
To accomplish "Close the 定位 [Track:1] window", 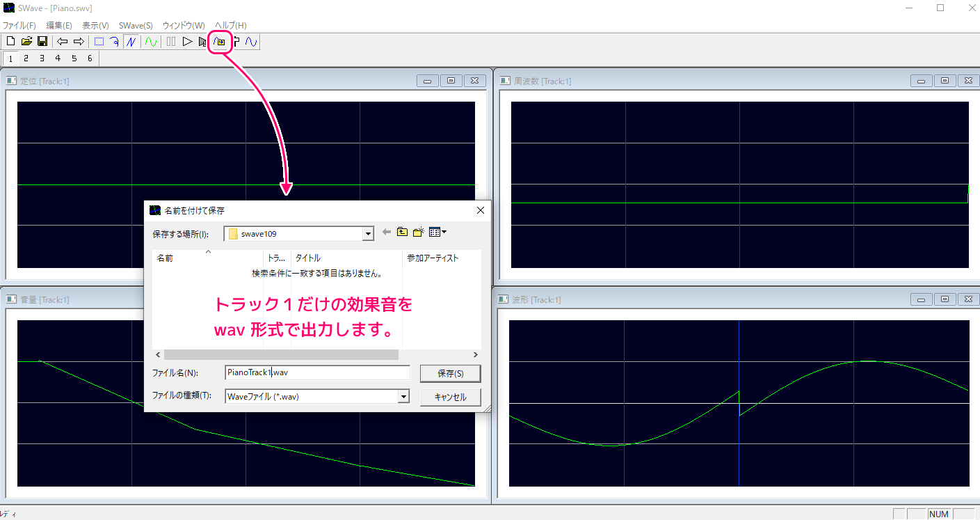I will coord(474,81).
